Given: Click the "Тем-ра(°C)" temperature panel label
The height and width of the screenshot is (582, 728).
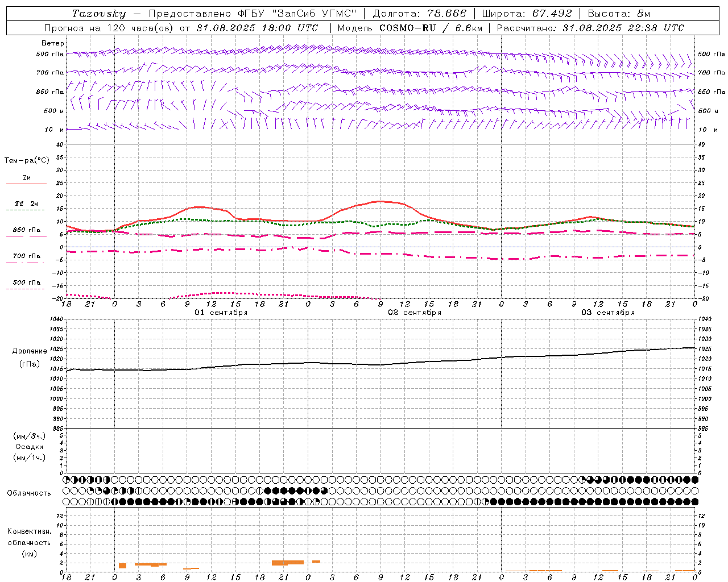Looking at the screenshot, I should click(x=27, y=161).
